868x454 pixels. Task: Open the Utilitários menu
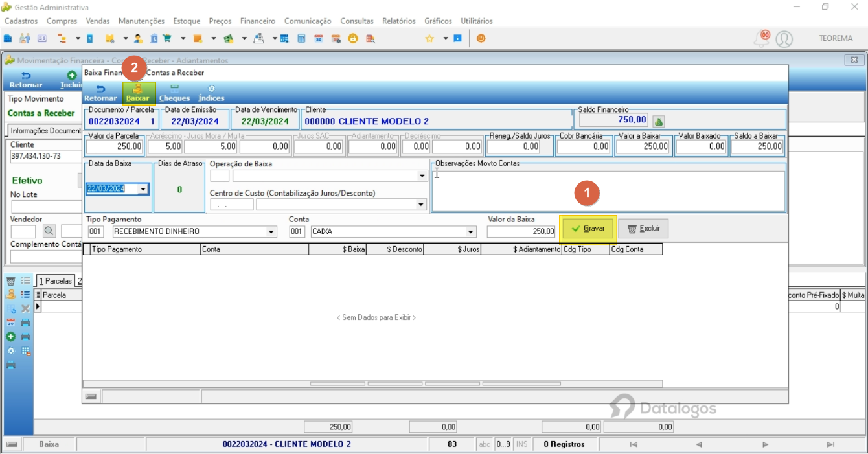[x=477, y=21]
